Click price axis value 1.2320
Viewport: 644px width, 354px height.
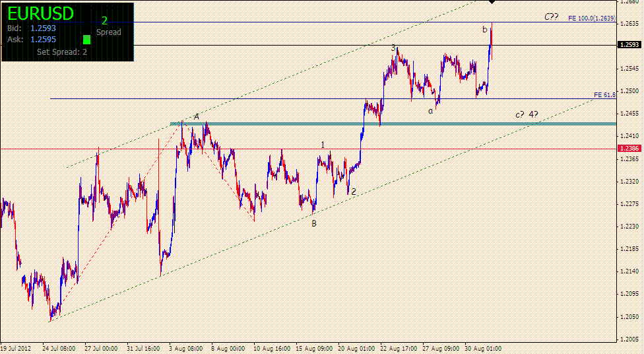[x=629, y=182]
